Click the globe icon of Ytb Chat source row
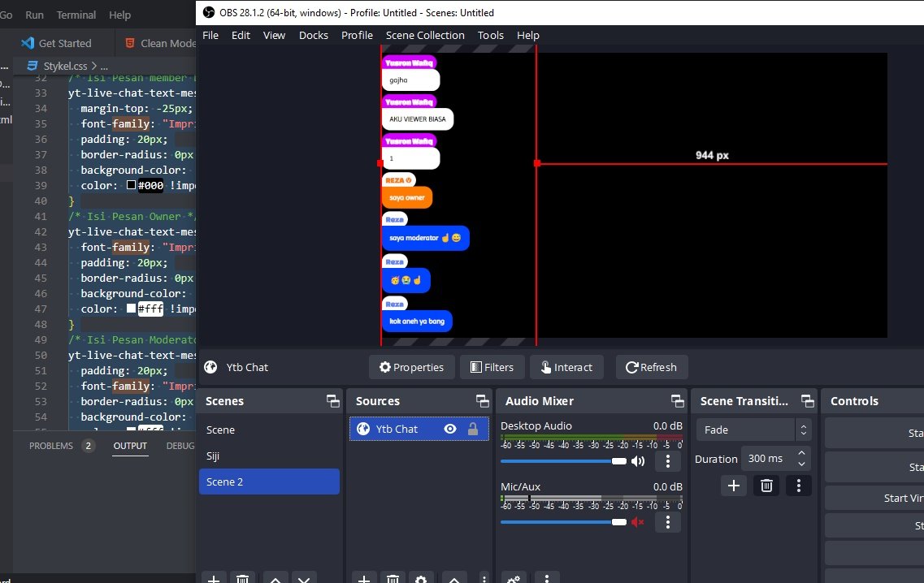 pos(363,430)
